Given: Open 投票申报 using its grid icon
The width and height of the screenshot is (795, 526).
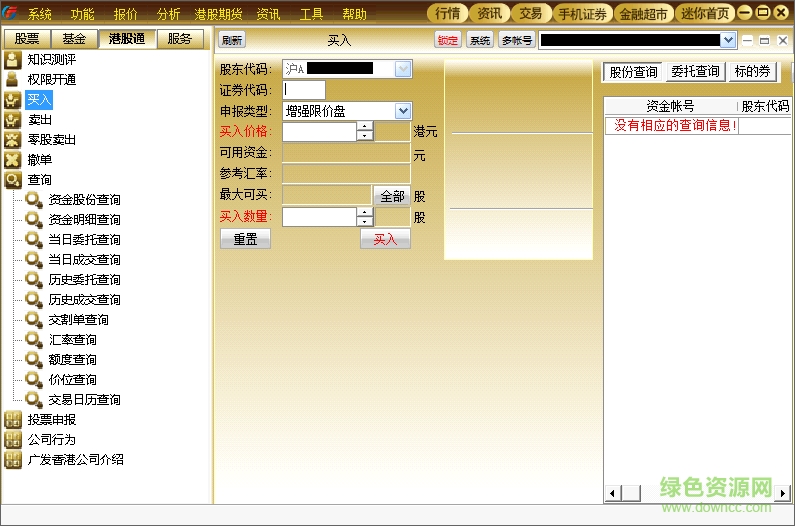Looking at the screenshot, I should tap(12, 420).
